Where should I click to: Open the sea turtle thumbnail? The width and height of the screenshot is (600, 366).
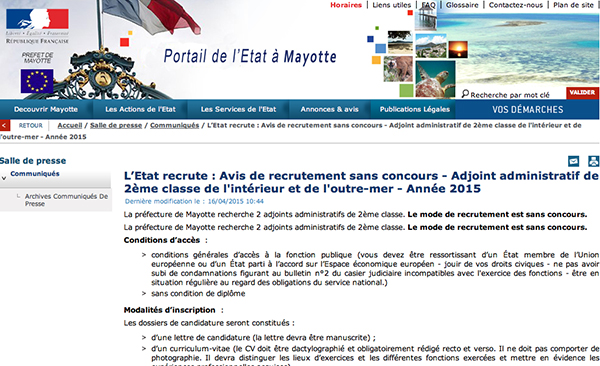(x=435, y=79)
